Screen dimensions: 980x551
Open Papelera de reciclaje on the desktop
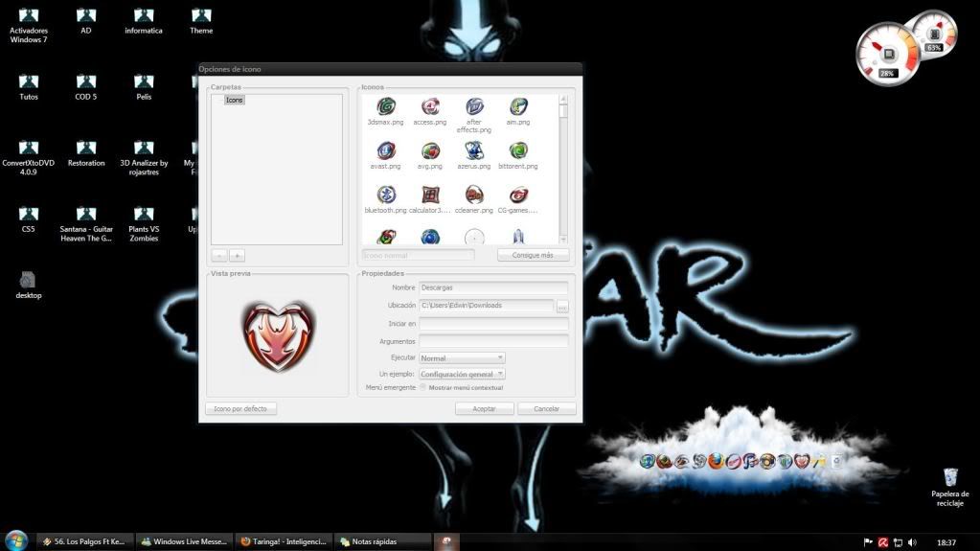coord(950,487)
